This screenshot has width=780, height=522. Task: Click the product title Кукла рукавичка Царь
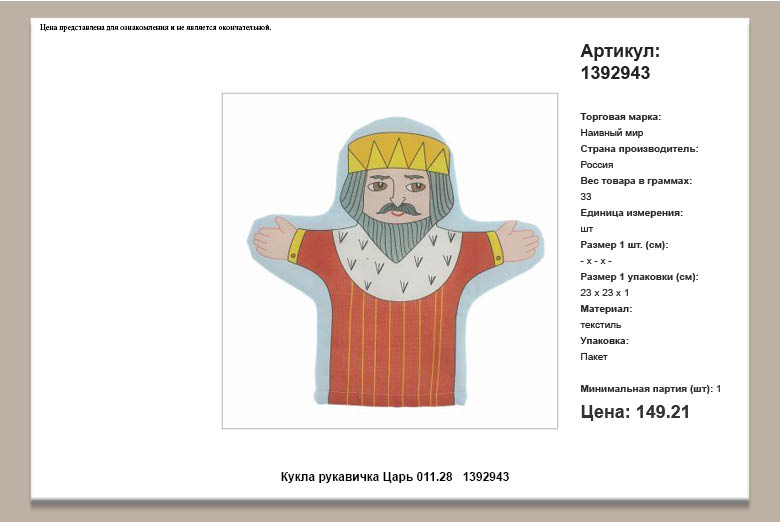pos(395,477)
